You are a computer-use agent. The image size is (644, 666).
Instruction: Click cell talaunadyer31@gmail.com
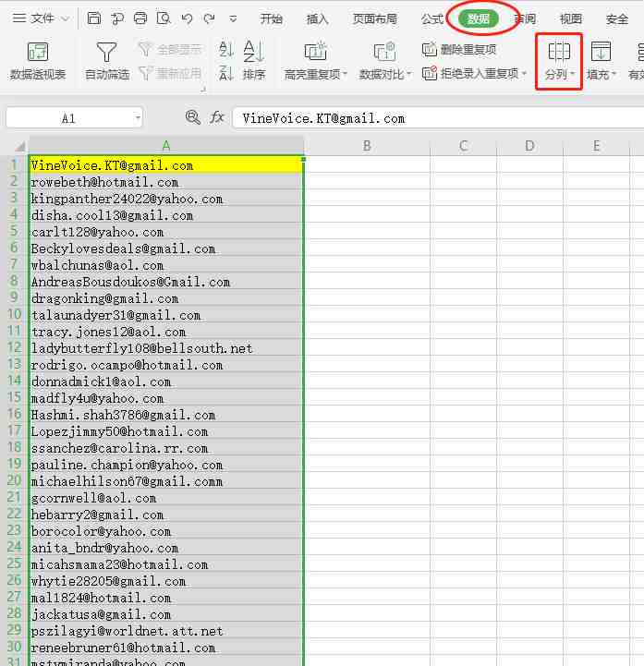point(166,315)
